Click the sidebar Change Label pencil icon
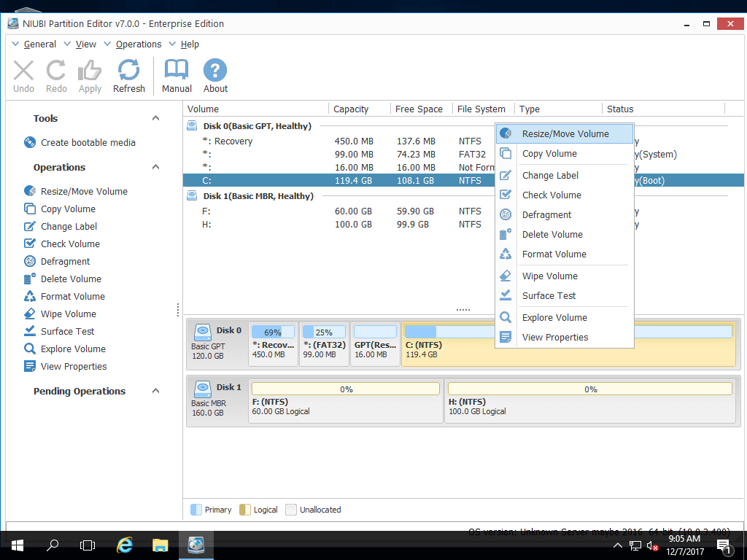 click(29, 226)
